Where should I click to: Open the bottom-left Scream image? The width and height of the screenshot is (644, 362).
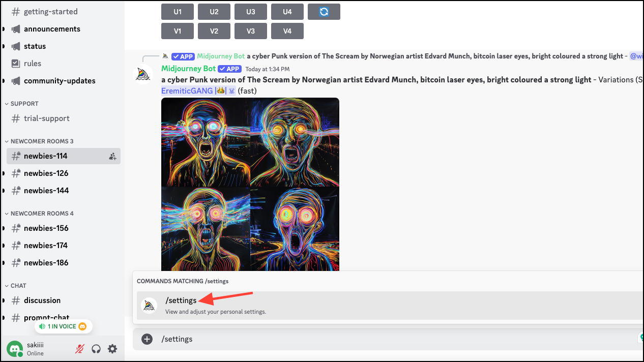pyautogui.click(x=206, y=229)
